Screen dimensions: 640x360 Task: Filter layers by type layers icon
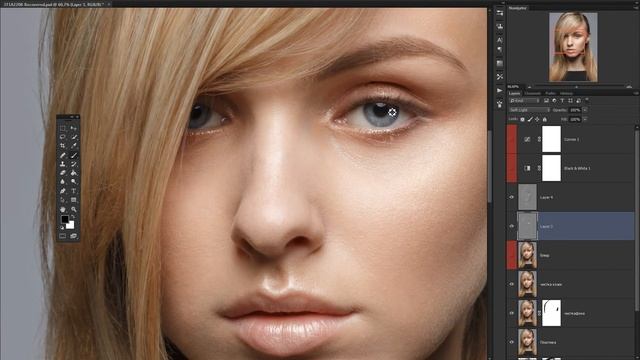[562, 101]
